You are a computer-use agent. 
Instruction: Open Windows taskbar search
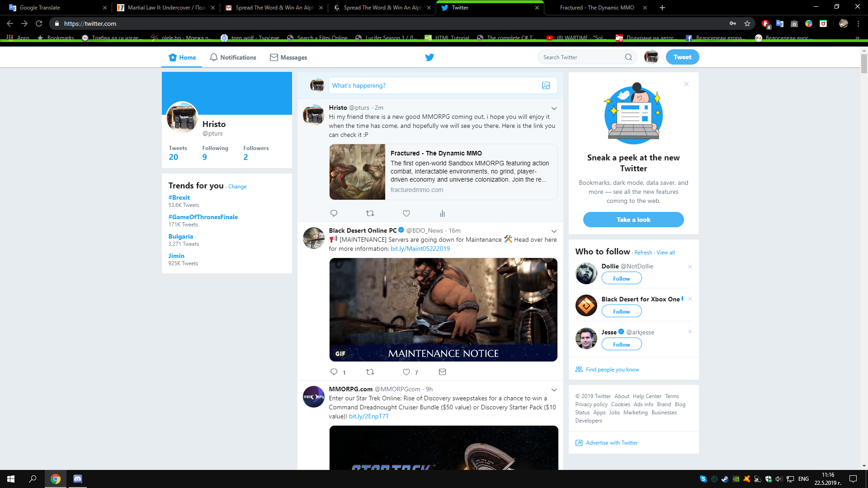pos(33,479)
